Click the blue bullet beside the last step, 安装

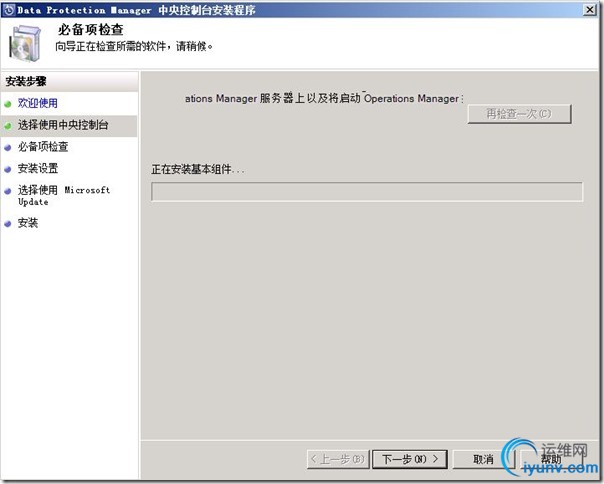pos(8,224)
